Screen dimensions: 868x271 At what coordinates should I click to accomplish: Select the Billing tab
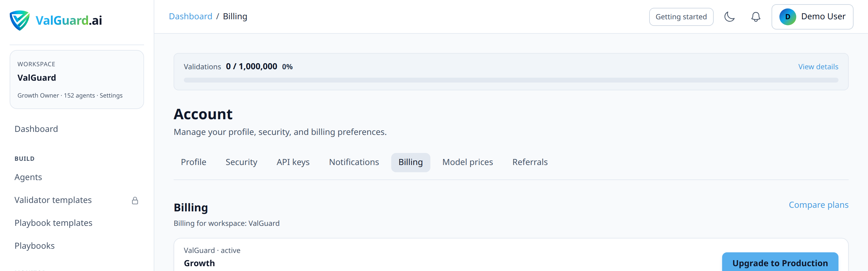pyautogui.click(x=410, y=162)
